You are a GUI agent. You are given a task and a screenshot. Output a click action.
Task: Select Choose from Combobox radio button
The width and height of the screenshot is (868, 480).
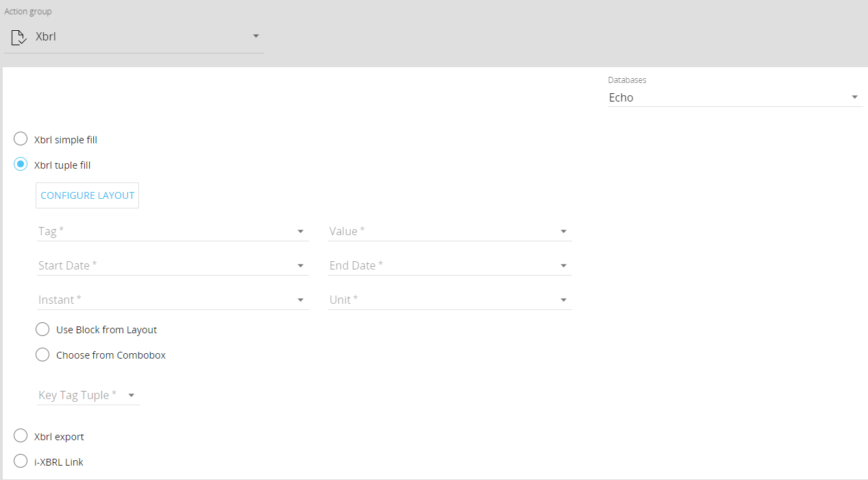coord(43,355)
